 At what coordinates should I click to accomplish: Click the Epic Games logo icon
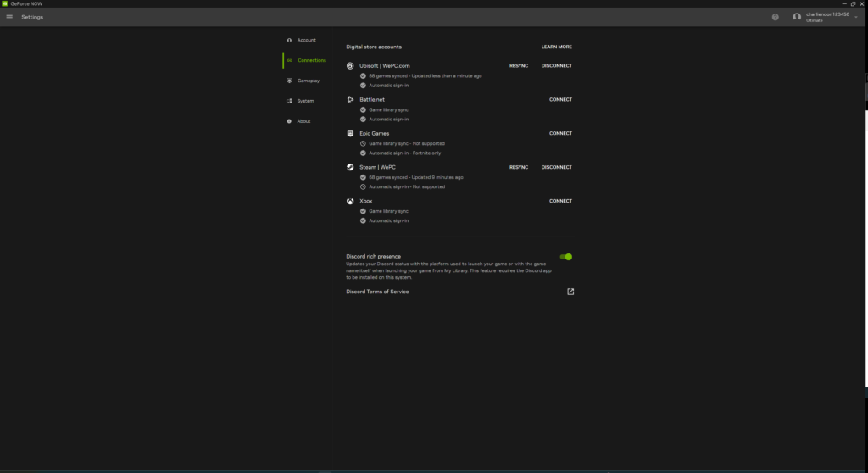click(x=351, y=134)
